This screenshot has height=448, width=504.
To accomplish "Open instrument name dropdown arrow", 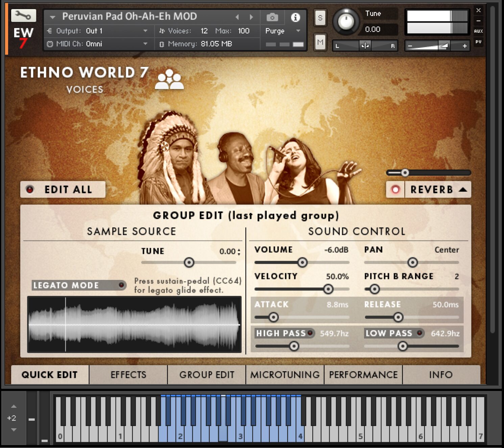I will (52, 17).
